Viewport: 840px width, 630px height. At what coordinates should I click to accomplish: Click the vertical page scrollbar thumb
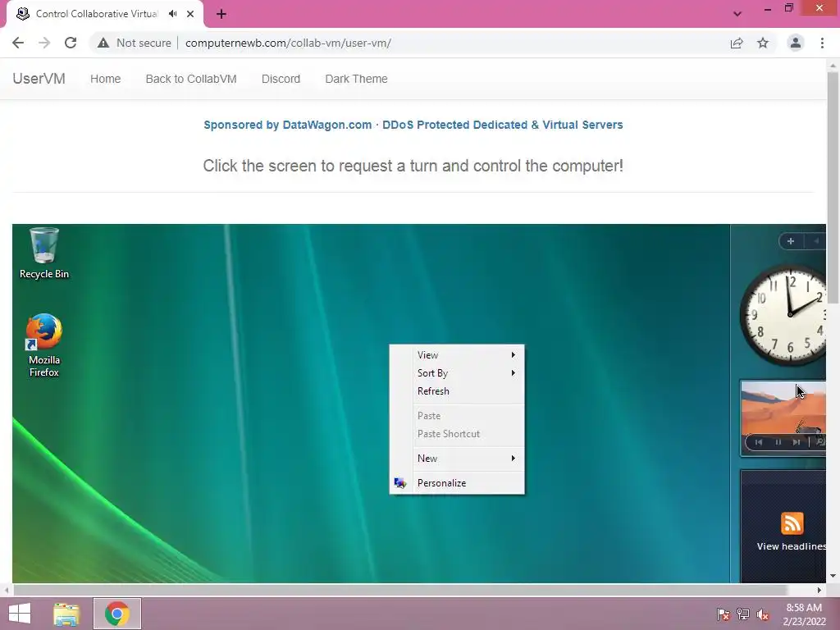coord(833,188)
